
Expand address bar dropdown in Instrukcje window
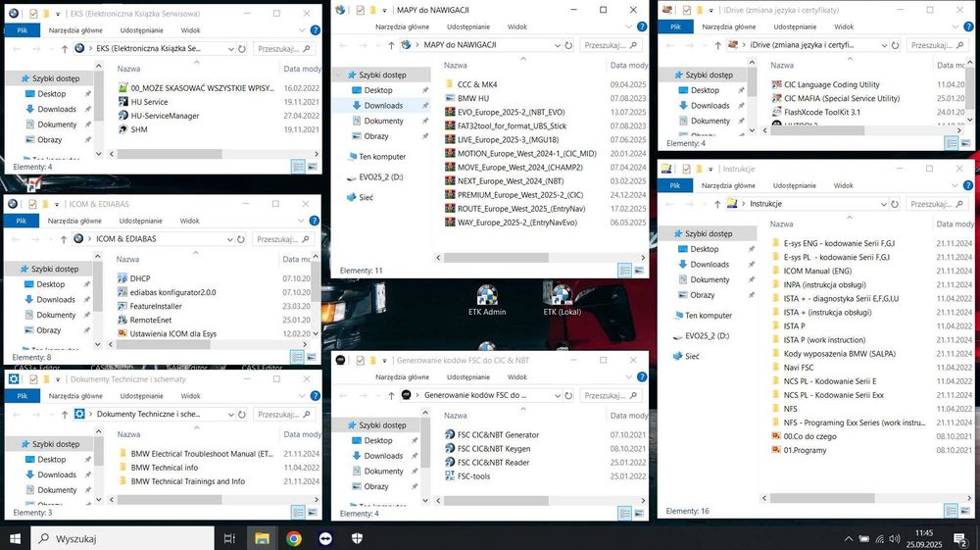click(884, 204)
